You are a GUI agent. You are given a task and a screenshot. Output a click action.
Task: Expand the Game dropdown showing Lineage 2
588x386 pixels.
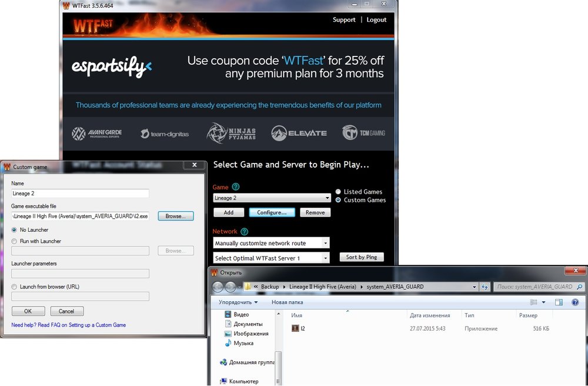click(272, 198)
